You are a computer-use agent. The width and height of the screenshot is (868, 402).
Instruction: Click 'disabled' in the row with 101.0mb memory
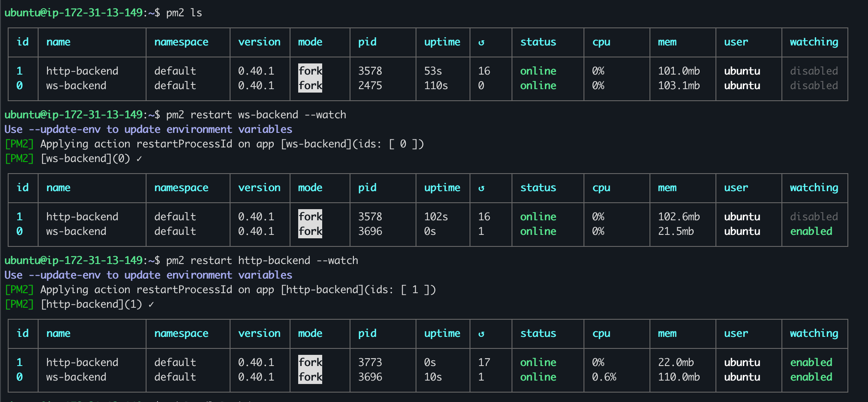(x=814, y=71)
